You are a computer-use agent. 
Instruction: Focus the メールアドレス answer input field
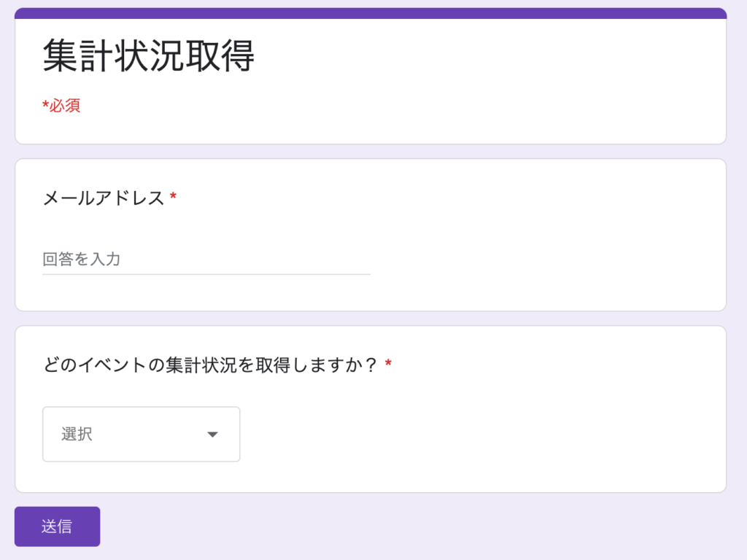point(206,259)
